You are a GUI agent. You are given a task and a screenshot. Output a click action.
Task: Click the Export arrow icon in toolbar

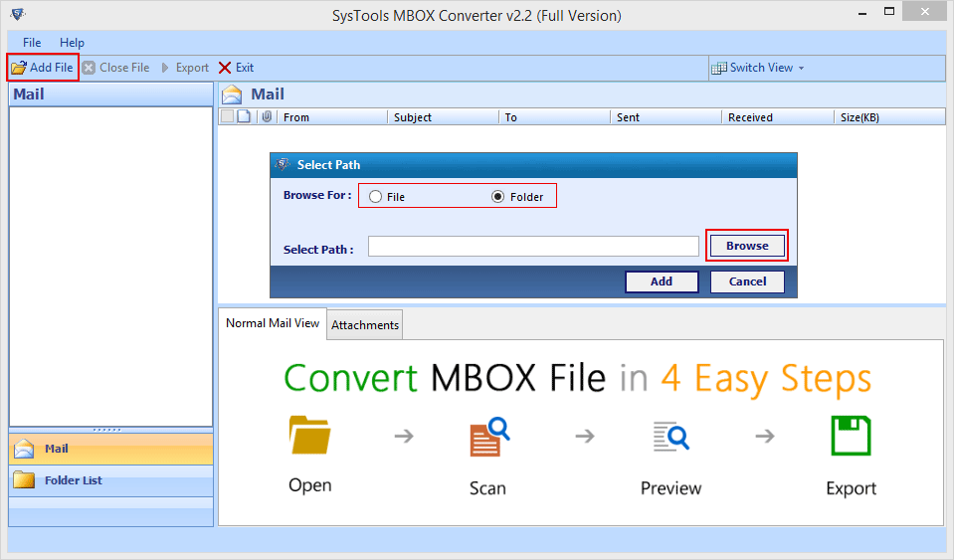[x=165, y=68]
